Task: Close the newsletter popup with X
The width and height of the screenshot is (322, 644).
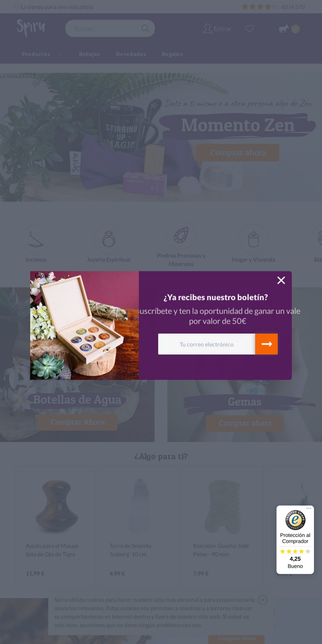Action: tap(281, 280)
